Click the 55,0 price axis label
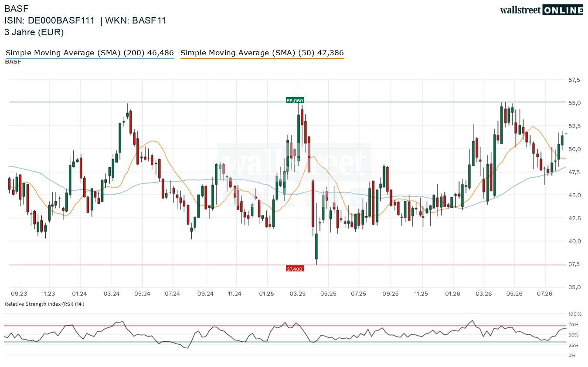The height and width of the screenshot is (367, 588). click(x=574, y=103)
